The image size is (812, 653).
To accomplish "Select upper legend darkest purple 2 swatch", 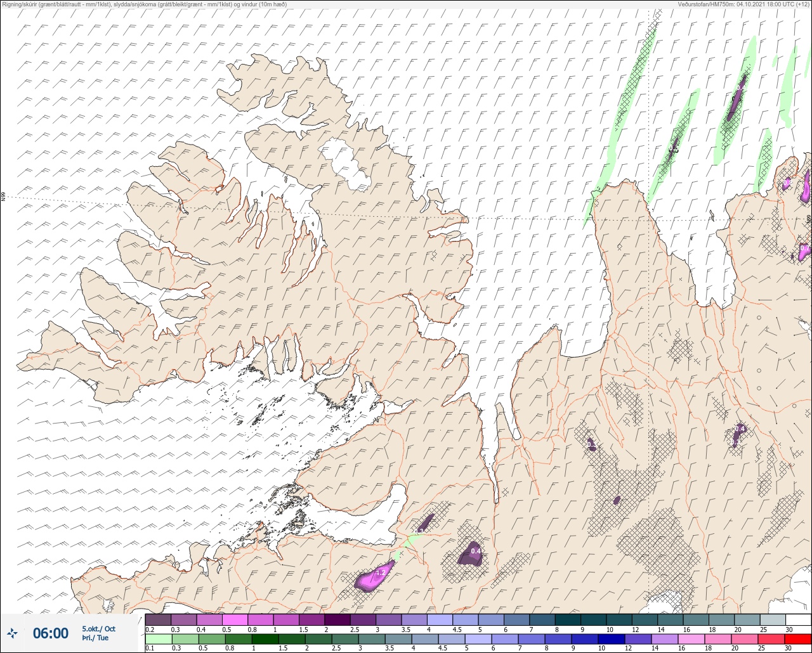I will pyautogui.click(x=337, y=619).
